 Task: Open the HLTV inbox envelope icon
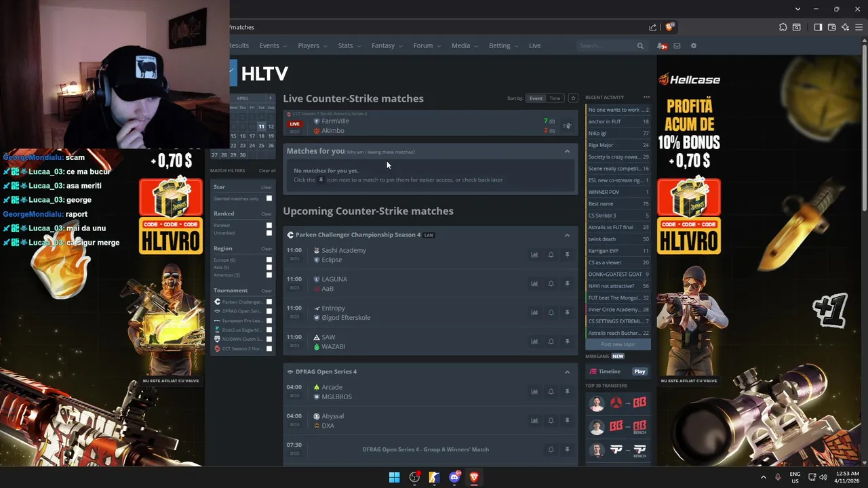(677, 46)
